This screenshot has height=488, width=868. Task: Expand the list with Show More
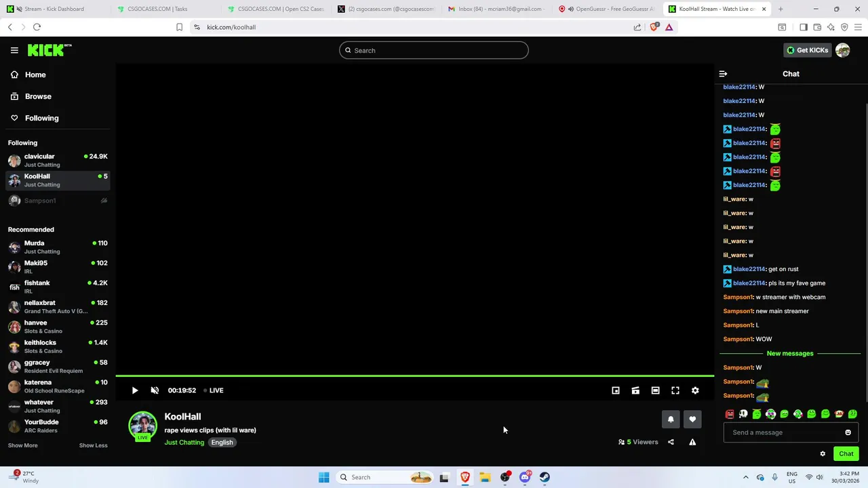coord(23,445)
